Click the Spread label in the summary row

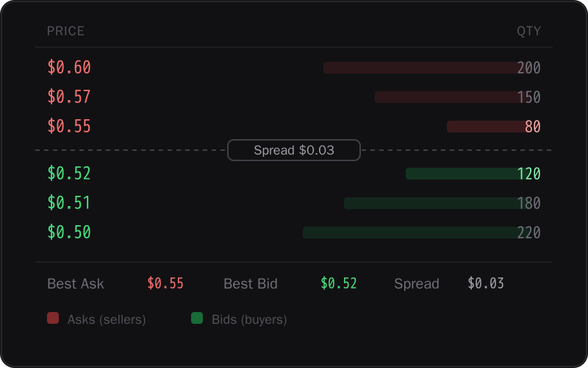tap(417, 283)
